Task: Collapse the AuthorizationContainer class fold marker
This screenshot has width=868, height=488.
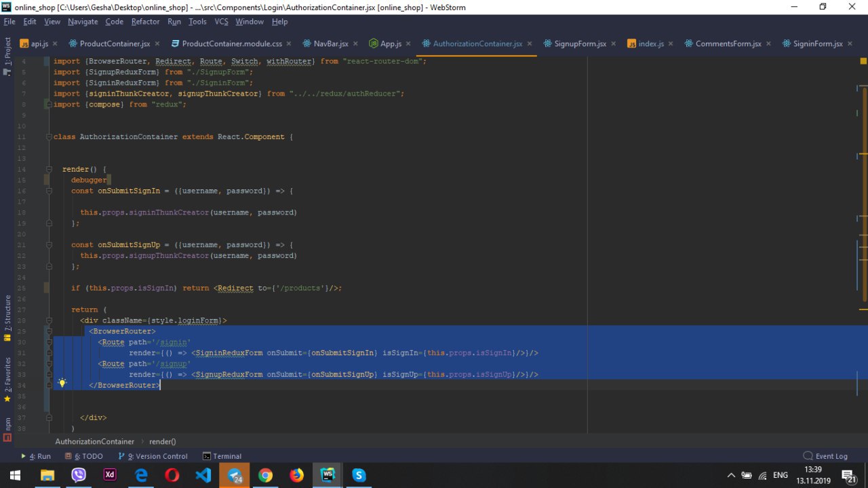Action: (x=48, y=137)
